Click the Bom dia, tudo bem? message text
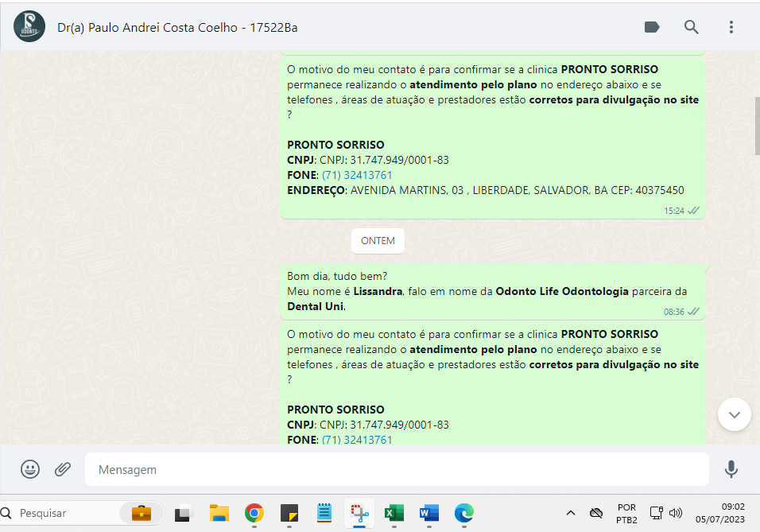Viewport: 760px width, 532px height. (337, 277)
